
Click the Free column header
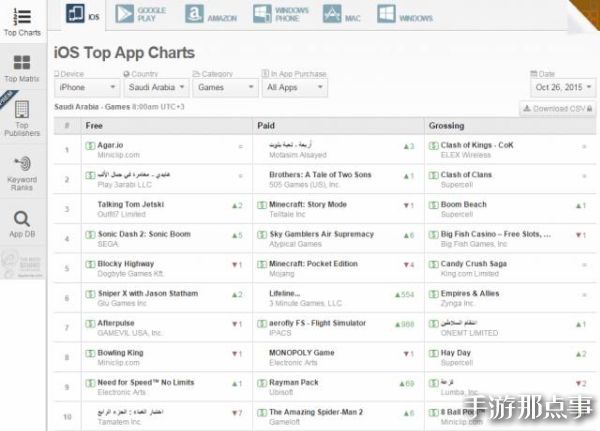point(94,126)
